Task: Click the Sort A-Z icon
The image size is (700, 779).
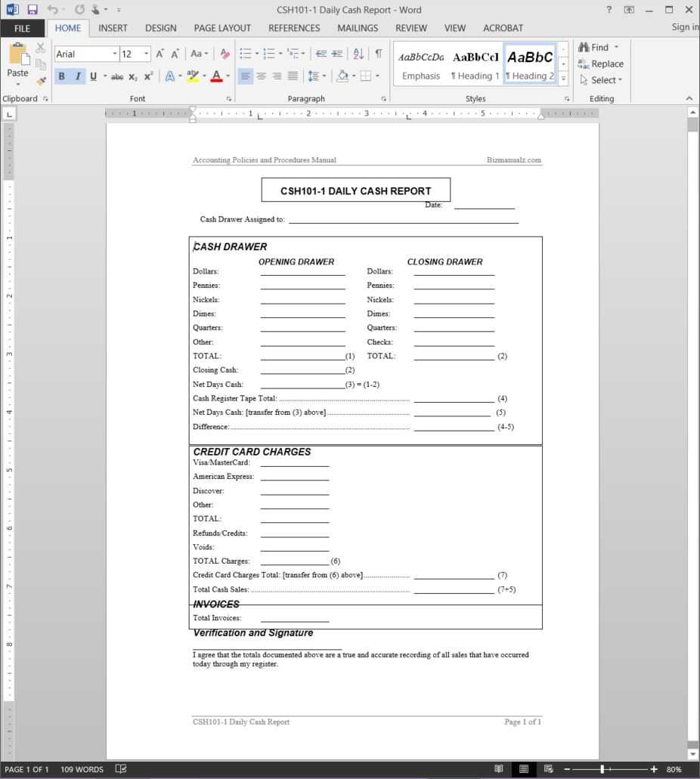Action: [x=358, y=54]
